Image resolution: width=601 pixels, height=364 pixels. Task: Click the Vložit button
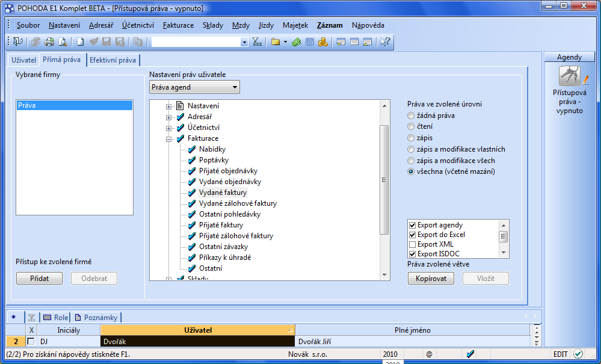point(485,279)
